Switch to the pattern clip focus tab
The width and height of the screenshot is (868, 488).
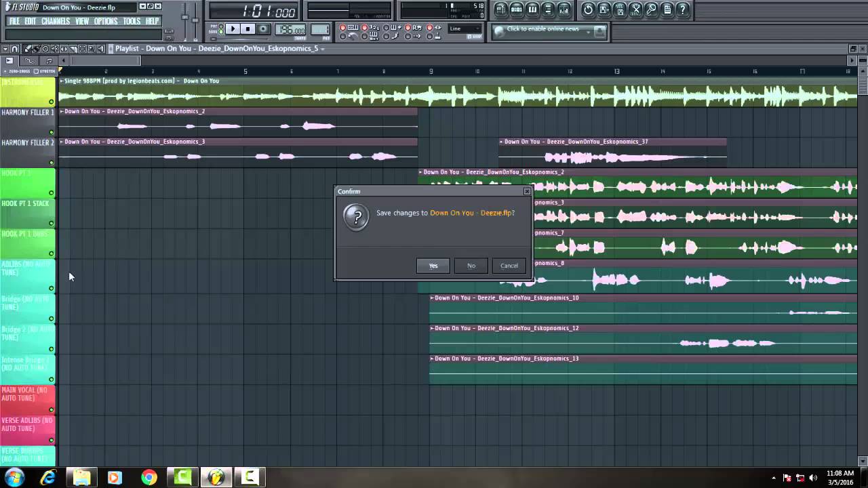pyautogui.click(x=49, y=61)
